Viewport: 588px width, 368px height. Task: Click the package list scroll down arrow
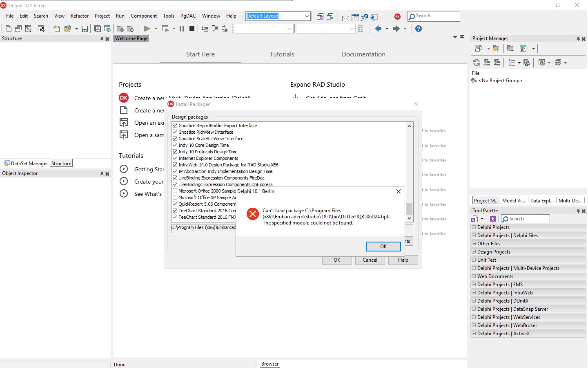coord(409,218)
